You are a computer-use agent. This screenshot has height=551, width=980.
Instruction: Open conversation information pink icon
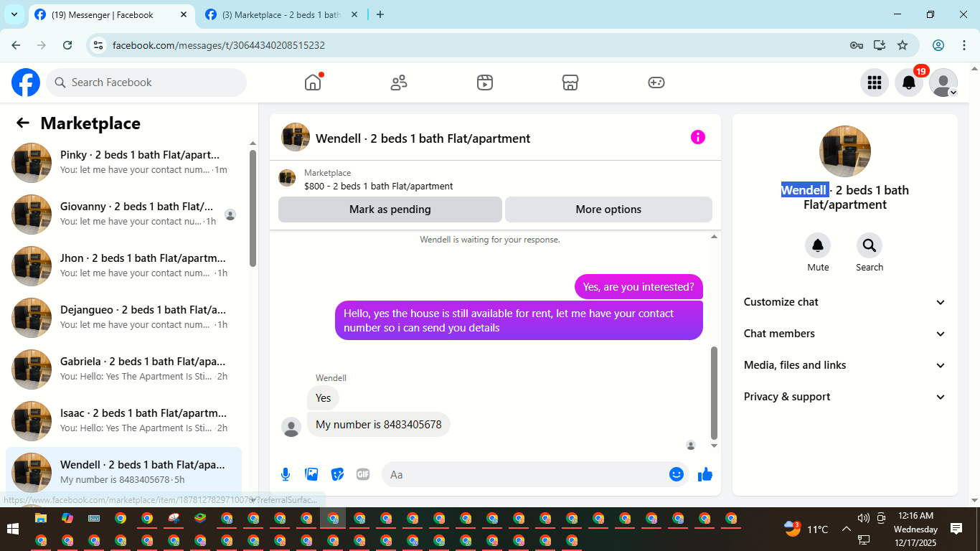click(698, 137)
